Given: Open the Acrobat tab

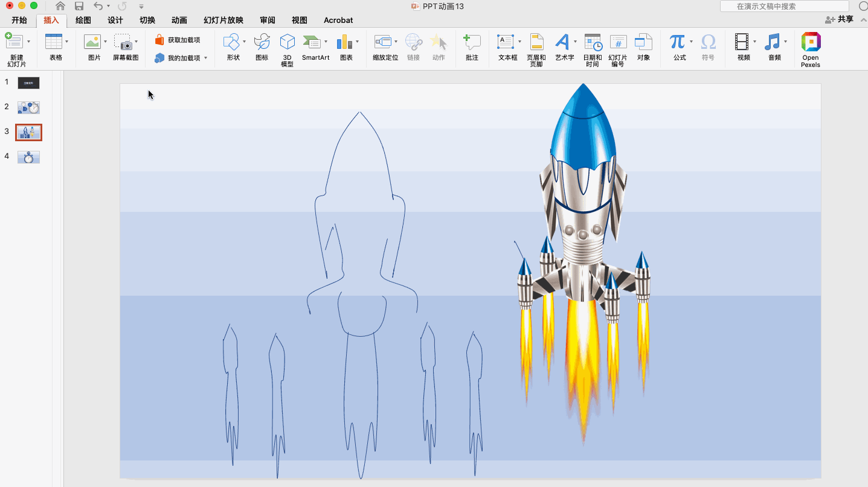Looking at the screenshot, I should click(x=338, y=20).
